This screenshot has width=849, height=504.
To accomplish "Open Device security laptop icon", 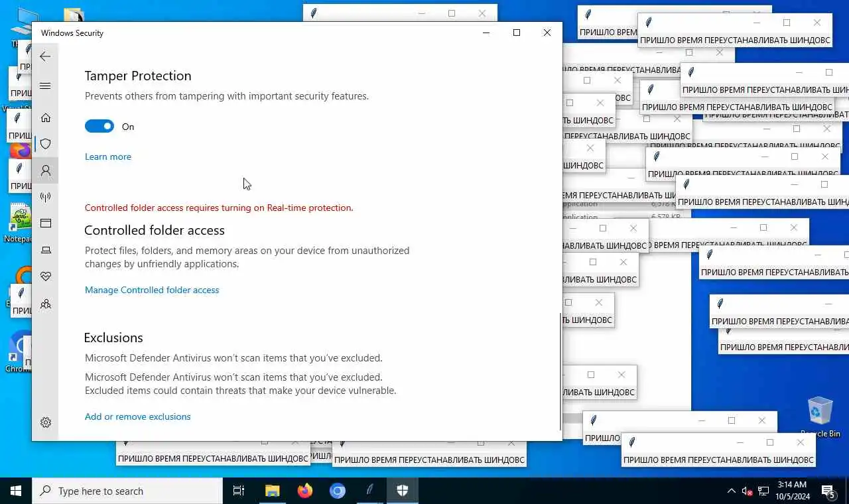I will pyautogui.click(x=46, y=250).
